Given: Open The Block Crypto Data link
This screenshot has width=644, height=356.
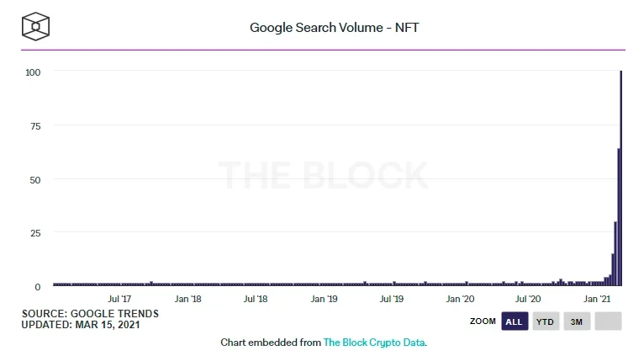Looking at the screenshot, I should click(374, 343).
